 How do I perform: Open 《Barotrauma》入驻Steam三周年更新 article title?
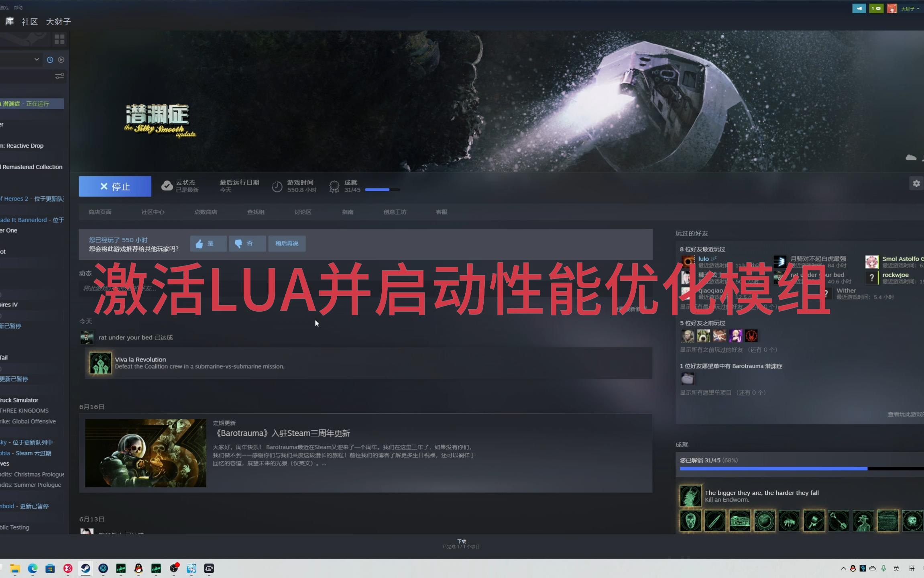[x=281, y=433]
